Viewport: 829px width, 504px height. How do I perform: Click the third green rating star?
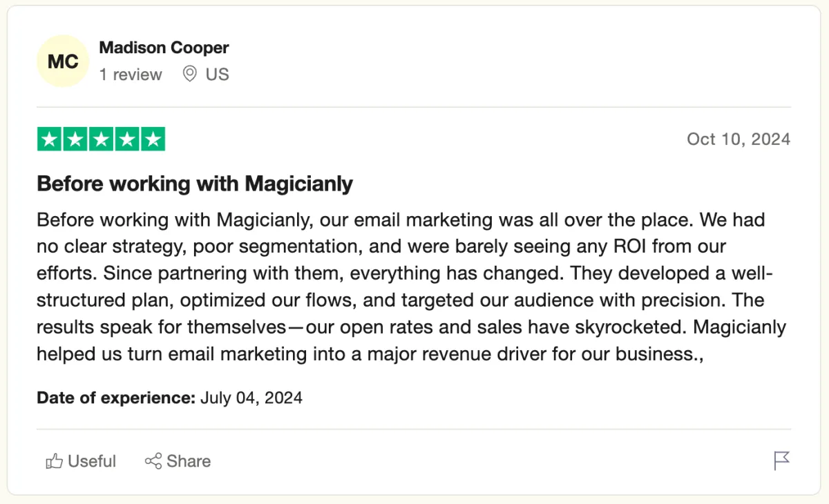click(x=101, y=139)
